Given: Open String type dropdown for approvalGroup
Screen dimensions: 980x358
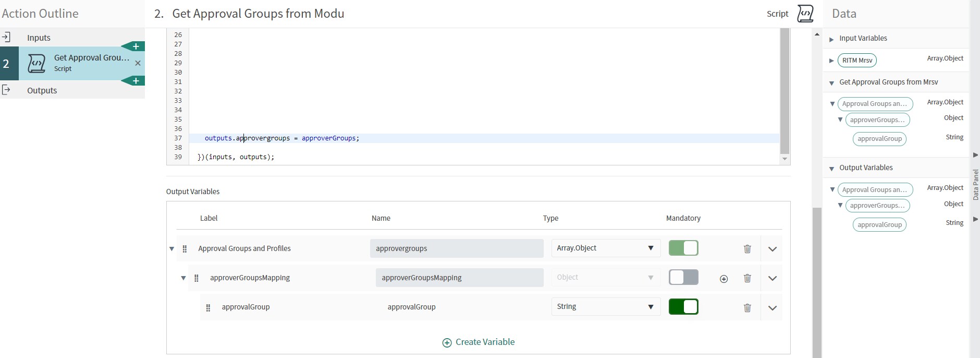Looking at the screenshot, I should pyautogui.click(x=605, y=306).
